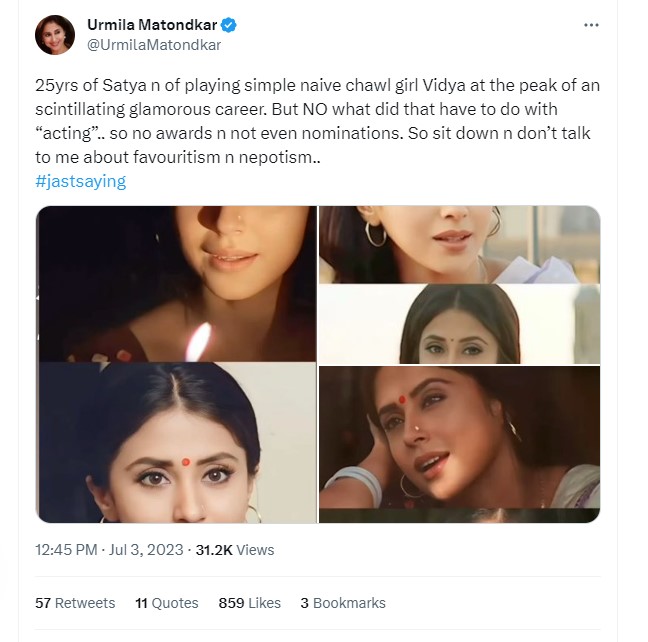Open the bottom-left close-up face photo
Viewport: 648px width, 642px height.
tap(175, 442)
